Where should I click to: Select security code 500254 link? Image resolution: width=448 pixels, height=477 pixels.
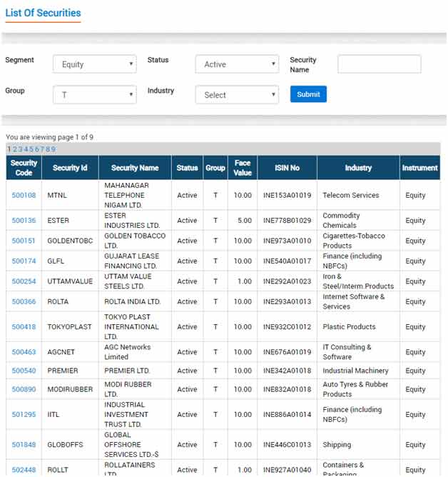pos(24,281)
